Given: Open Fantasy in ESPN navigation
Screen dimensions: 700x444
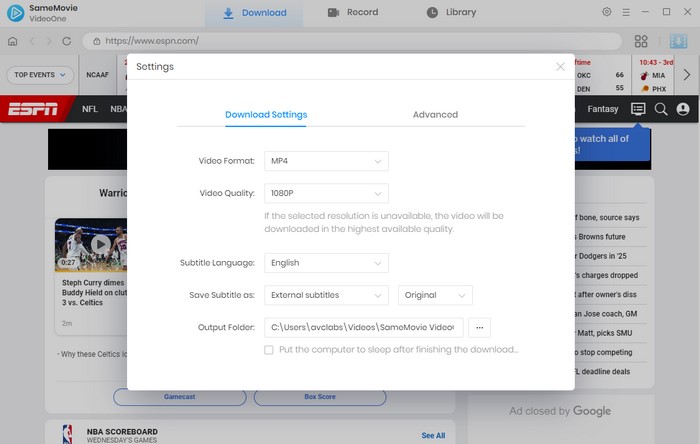Looking at the screenshot, I should [603, 109].
